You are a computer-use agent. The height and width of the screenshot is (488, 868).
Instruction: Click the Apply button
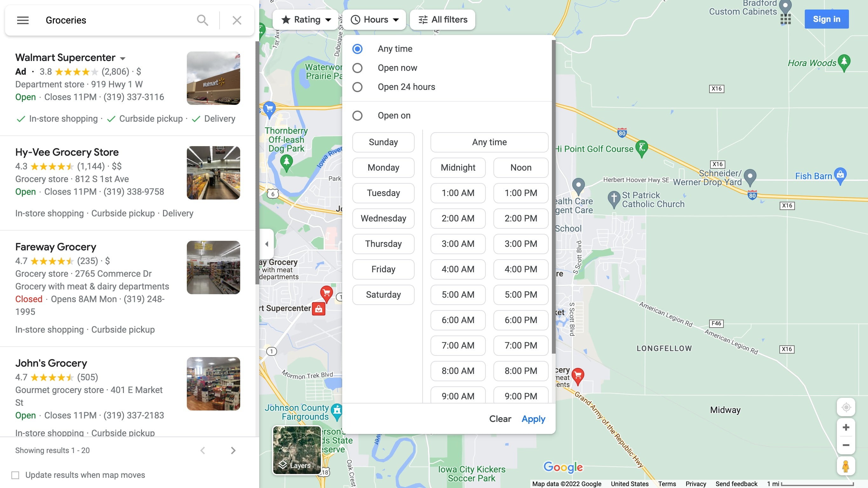(533, 419)
